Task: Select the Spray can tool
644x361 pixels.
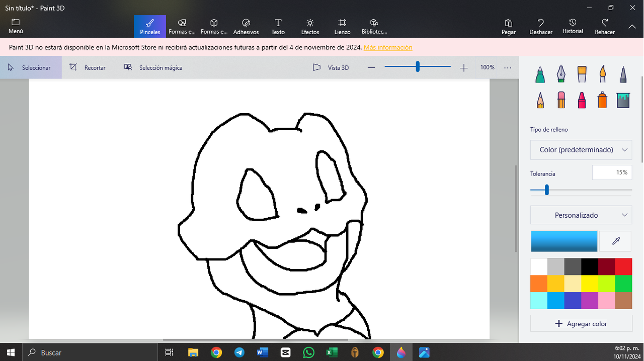Action: pos(603,100)
